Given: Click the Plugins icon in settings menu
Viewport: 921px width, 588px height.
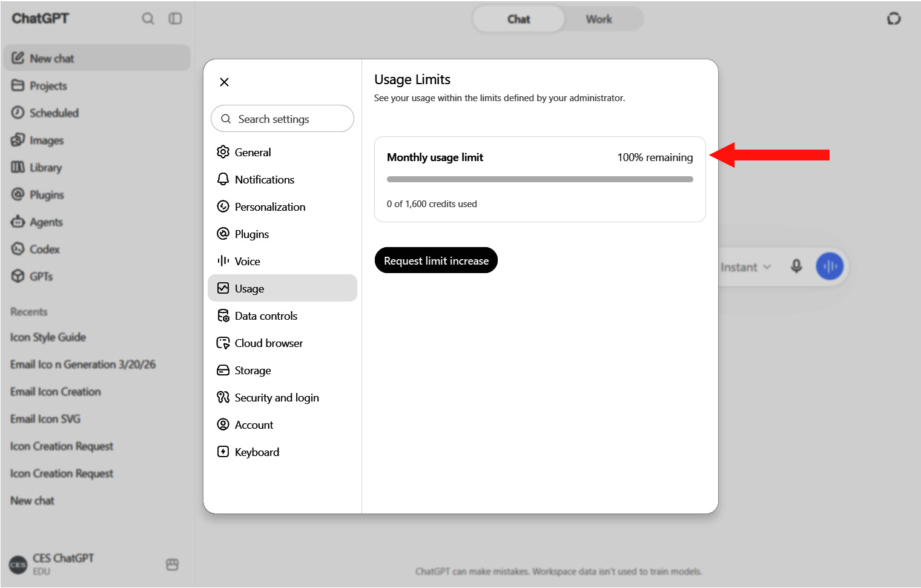Looking at the screenshot, I should click(223, 234).
